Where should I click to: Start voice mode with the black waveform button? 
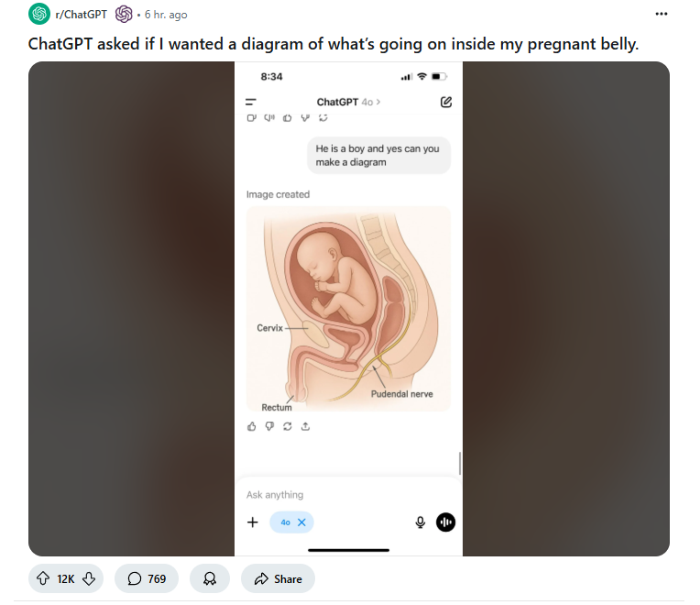click(445, 522)
